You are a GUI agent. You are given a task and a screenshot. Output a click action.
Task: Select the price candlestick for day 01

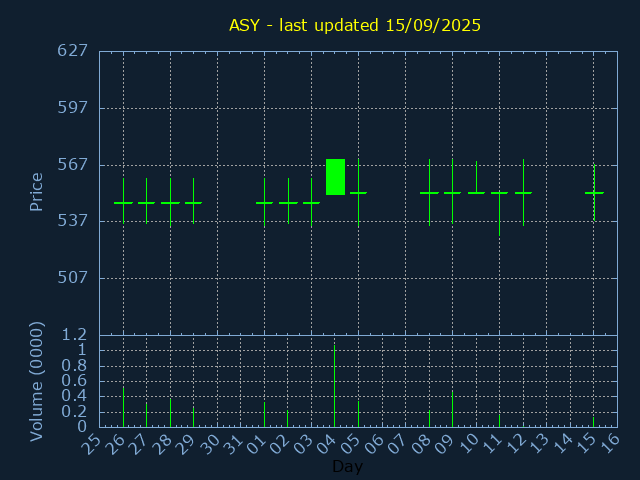pyautogui.click(x=264, y=203)
